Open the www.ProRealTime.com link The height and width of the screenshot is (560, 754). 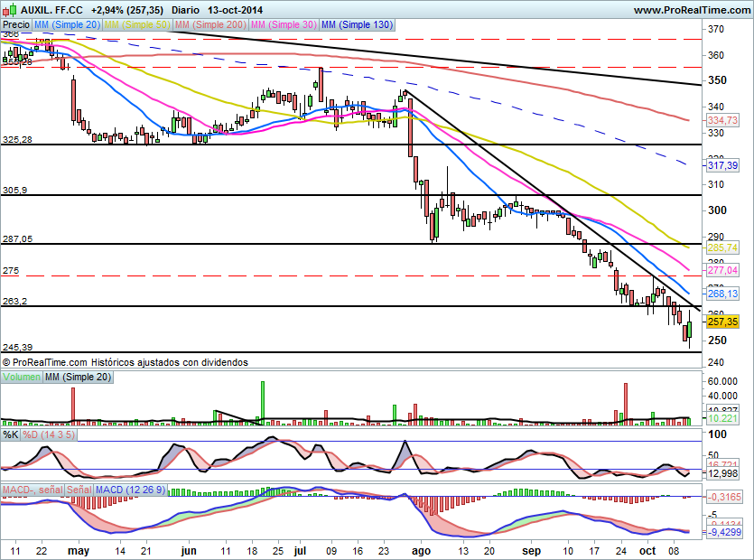[691, 10]
